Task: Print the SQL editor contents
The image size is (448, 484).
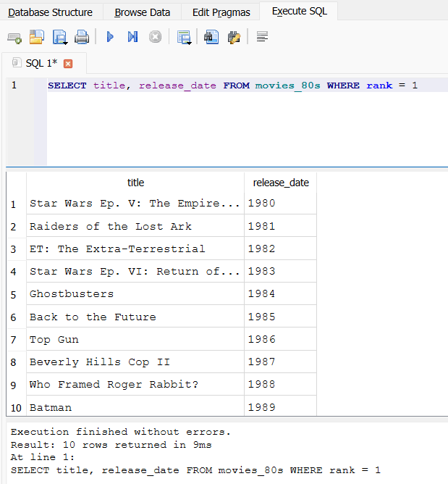Action: tap(82, 37)
